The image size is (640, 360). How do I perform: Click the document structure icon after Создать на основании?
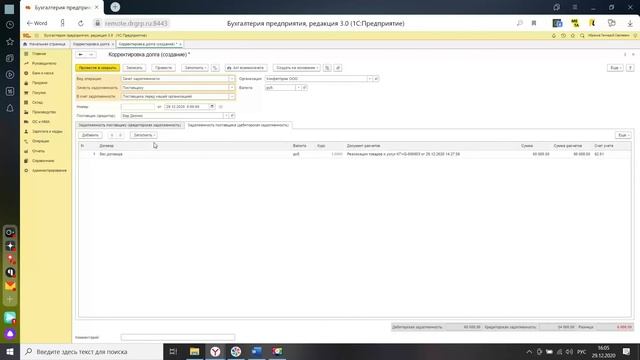327,68
